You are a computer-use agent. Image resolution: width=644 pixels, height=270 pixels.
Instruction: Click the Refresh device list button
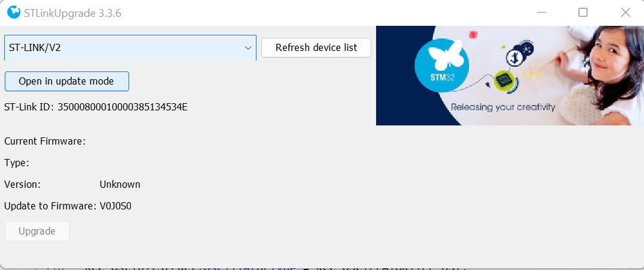coord(316,48)
